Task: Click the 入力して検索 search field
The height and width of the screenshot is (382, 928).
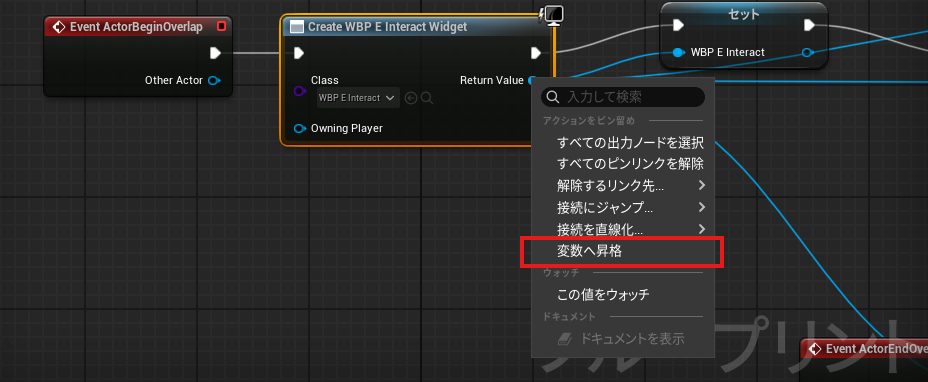Action: pos(623,97)
